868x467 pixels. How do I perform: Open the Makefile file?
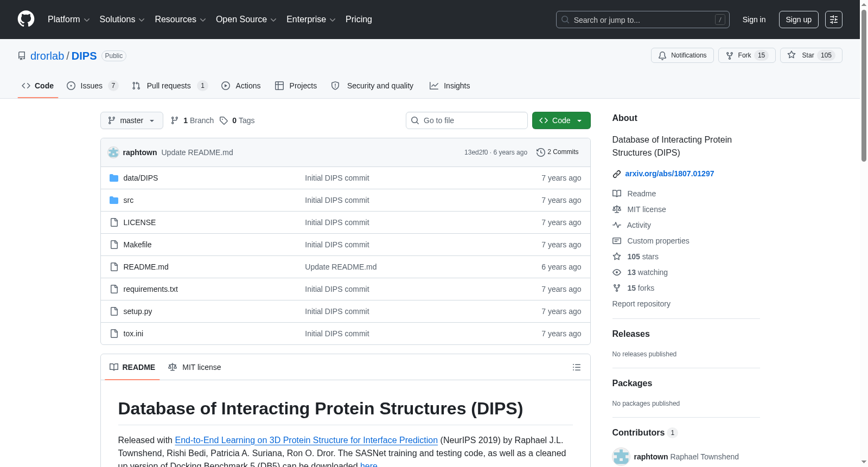pos(137,245)
